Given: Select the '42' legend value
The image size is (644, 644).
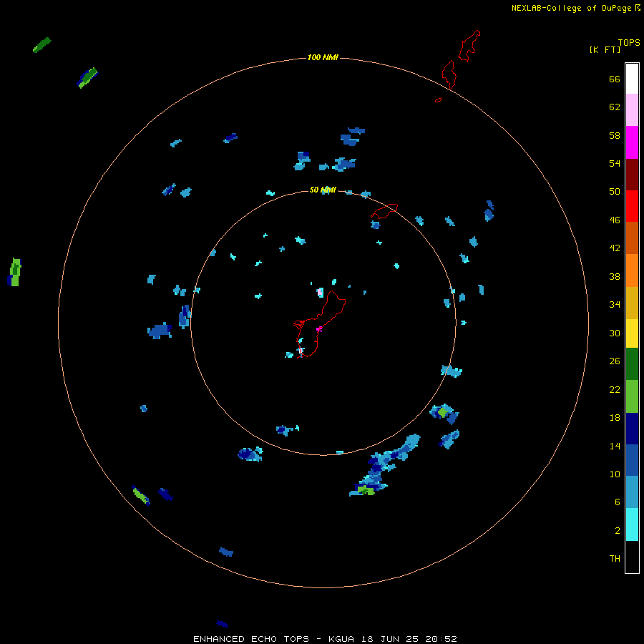Looking at the screenshot, I should click(x=615, y=248).
